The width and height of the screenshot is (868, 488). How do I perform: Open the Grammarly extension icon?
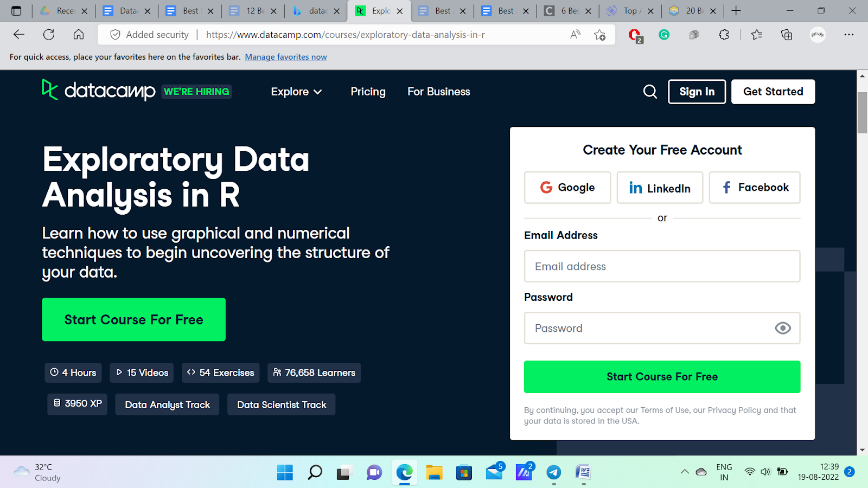pos(664,35)
